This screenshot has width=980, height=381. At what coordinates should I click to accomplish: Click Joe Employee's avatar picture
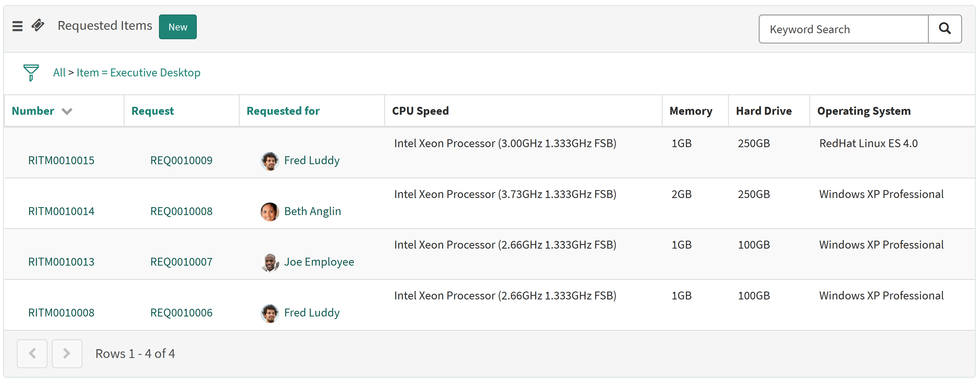270,262
